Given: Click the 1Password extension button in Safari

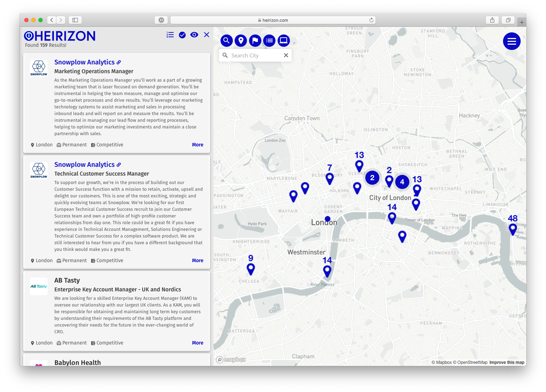Looking at the screenshot, I should coord(161,20).
